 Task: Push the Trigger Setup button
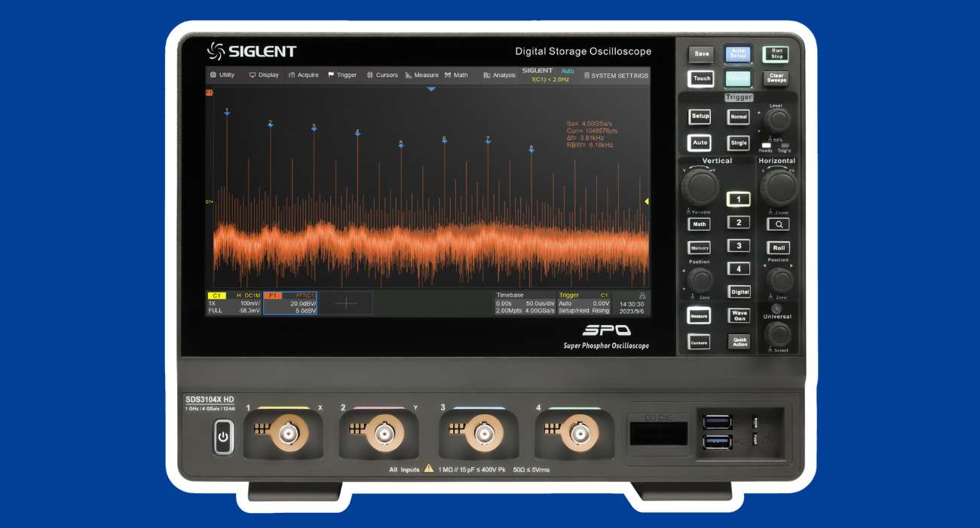click(x=700, y=116)
